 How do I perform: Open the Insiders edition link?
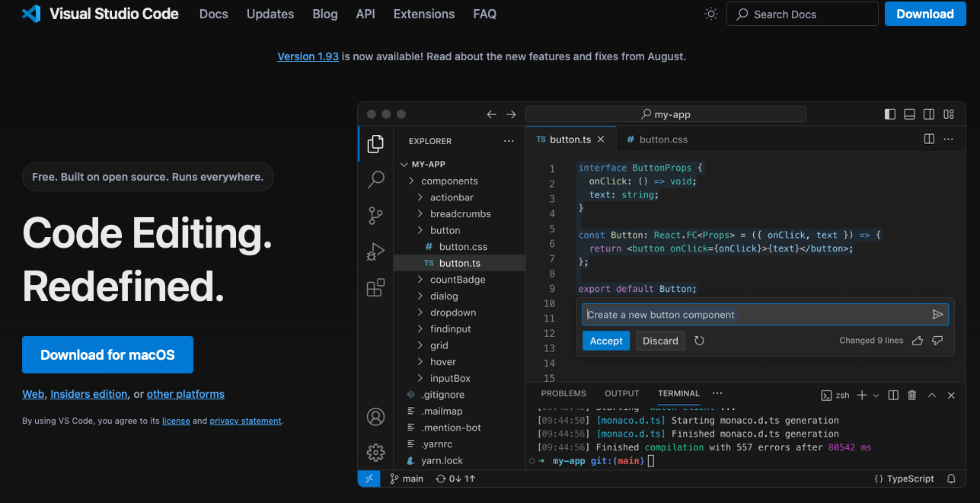(x=88, y=394)
